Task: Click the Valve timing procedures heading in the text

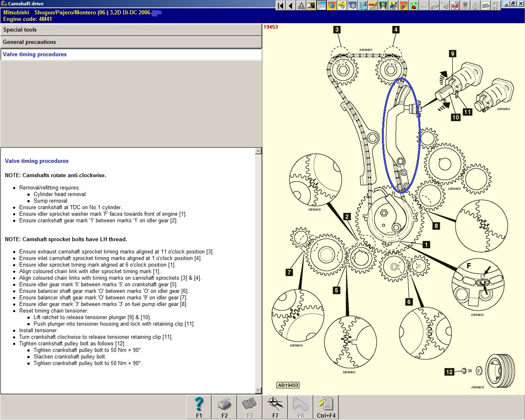Action: pyautogui.click(x=37, y=161)
